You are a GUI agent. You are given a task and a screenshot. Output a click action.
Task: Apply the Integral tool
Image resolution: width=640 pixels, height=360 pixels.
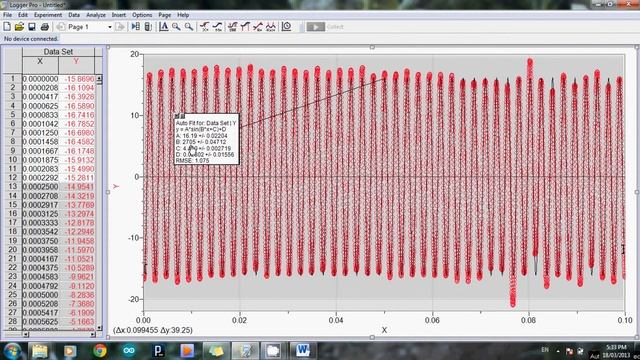point(245,27)
